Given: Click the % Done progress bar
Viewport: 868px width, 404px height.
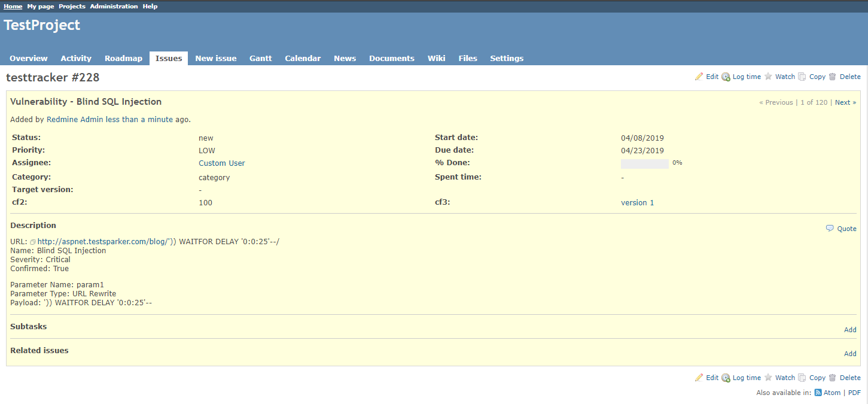Looking at the screenshot, I should [x=644, y=163].
